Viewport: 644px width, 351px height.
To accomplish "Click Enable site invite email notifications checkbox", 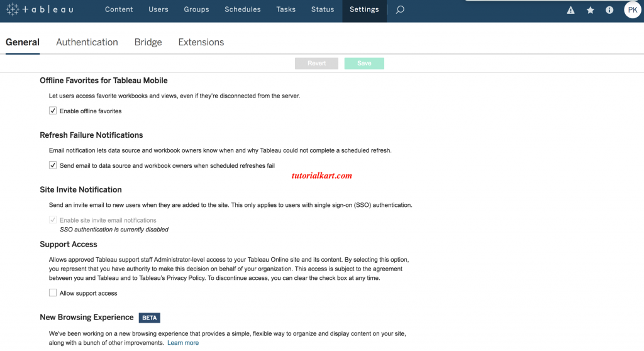I will [53, 220].
